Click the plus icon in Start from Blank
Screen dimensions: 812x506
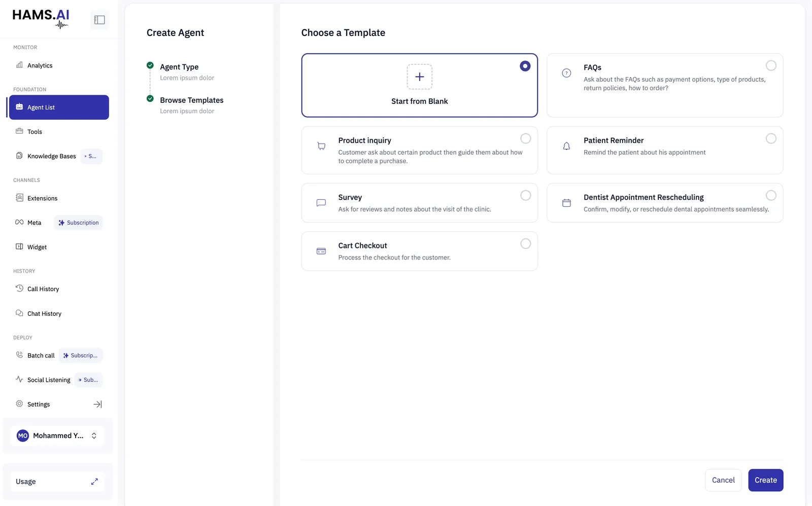point(420,77)
